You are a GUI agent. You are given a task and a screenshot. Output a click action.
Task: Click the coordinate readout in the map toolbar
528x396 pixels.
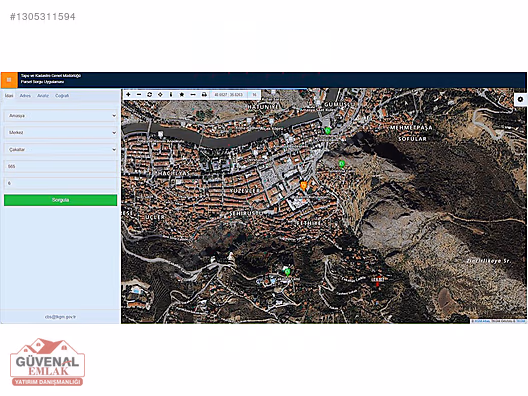[229, 95]
